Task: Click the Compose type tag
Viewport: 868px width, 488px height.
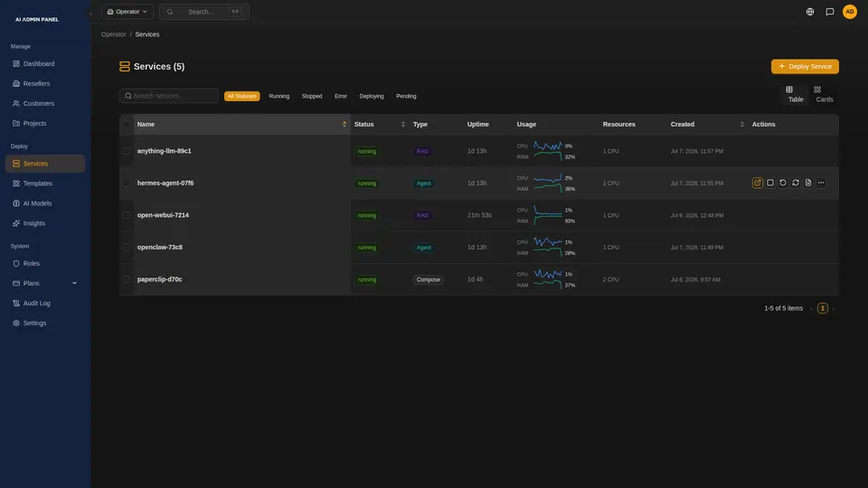Action: coord(428,279)
